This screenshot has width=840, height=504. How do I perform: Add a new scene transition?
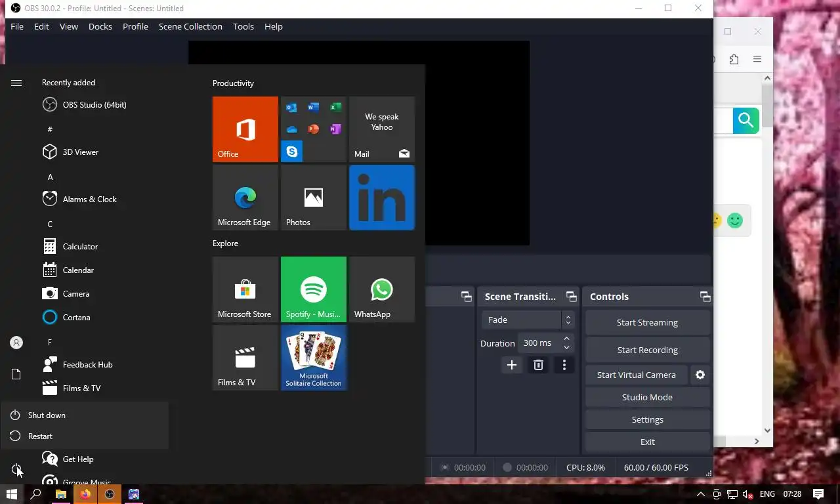pos(512,365)
